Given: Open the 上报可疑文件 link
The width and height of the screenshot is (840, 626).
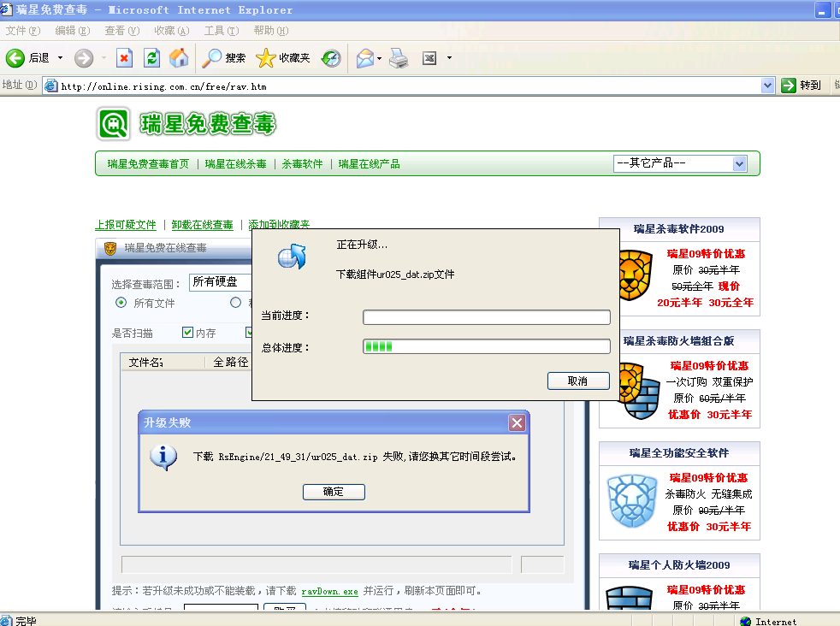Looking at the screenshot, I should [126, 225].
